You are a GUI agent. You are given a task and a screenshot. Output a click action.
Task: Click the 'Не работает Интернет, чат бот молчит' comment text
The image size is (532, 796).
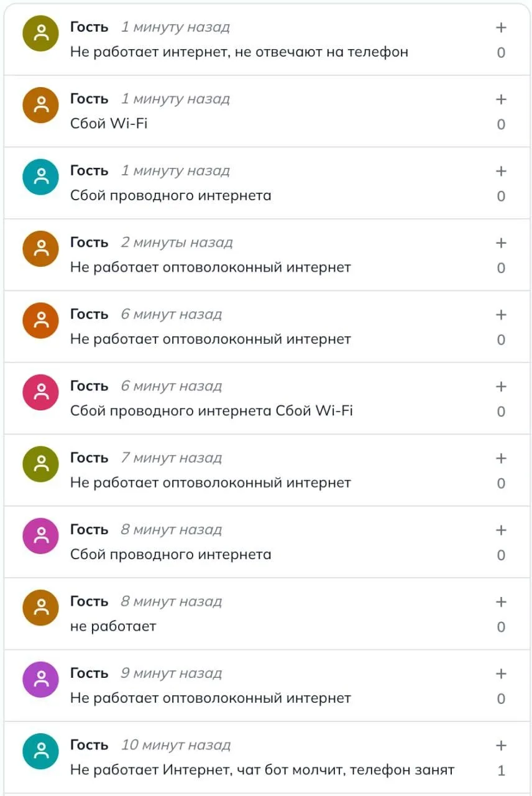pos(208,770)
